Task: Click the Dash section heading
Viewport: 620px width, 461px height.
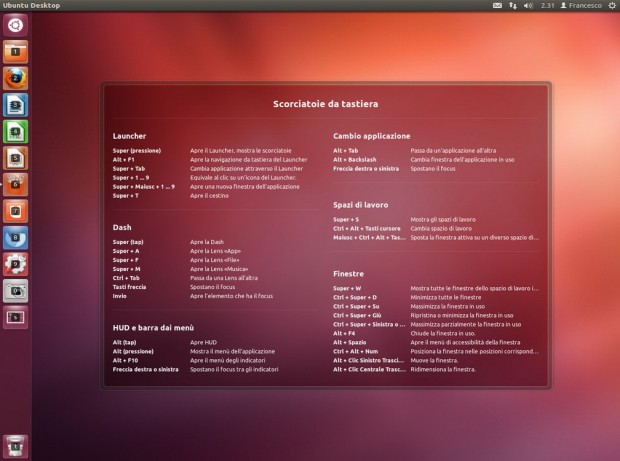Action: [122, 227]
